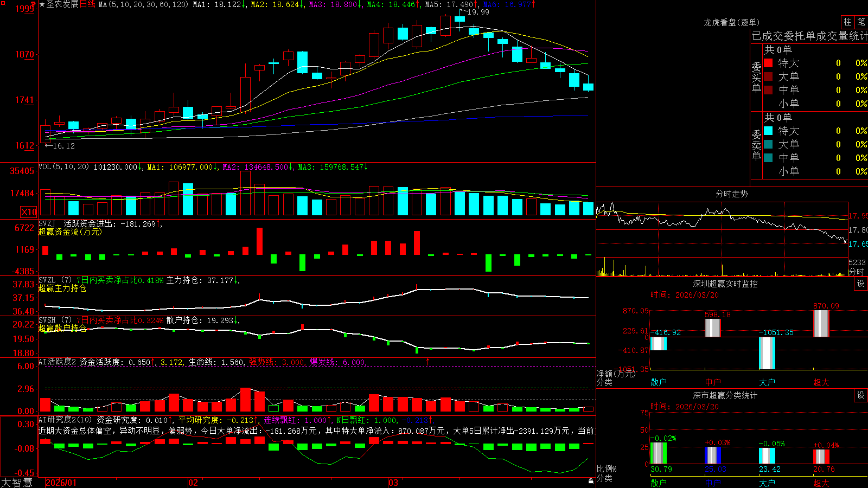
Task: Click the SVSH (7) indicator name
Action: click(x=55, y=320)
